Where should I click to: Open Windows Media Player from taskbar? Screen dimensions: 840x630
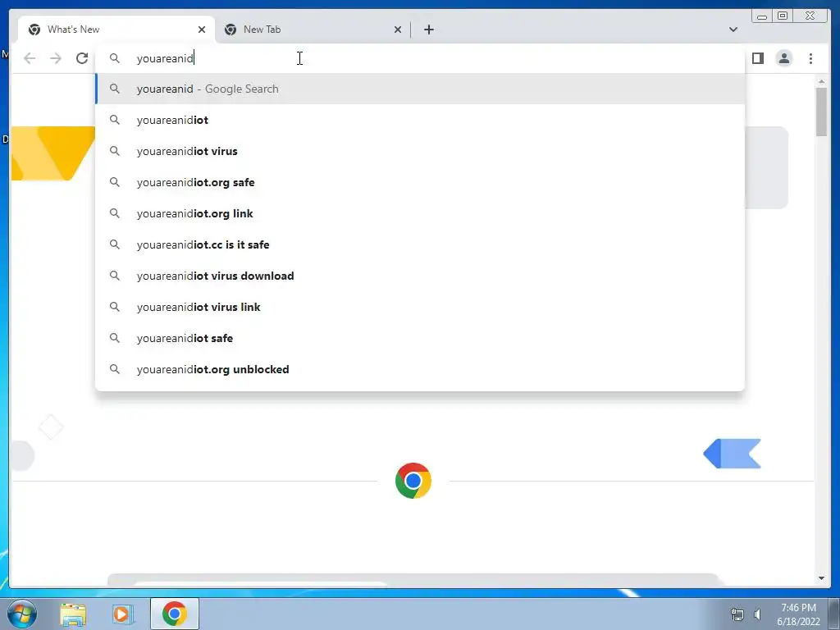coord(122,614)
